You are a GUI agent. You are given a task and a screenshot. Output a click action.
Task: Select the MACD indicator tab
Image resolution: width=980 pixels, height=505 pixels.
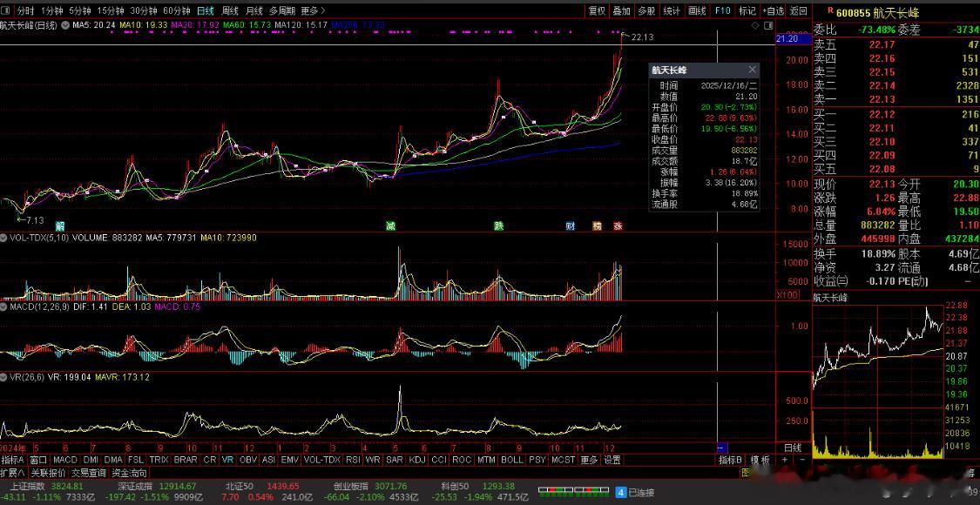point(65,460)
